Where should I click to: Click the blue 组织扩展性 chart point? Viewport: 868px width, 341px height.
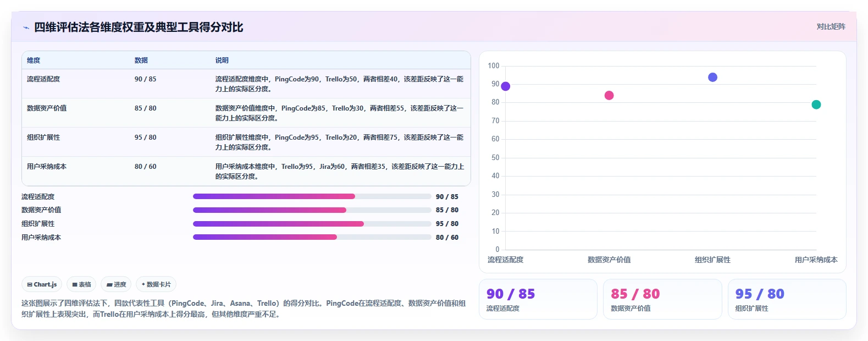712,77
